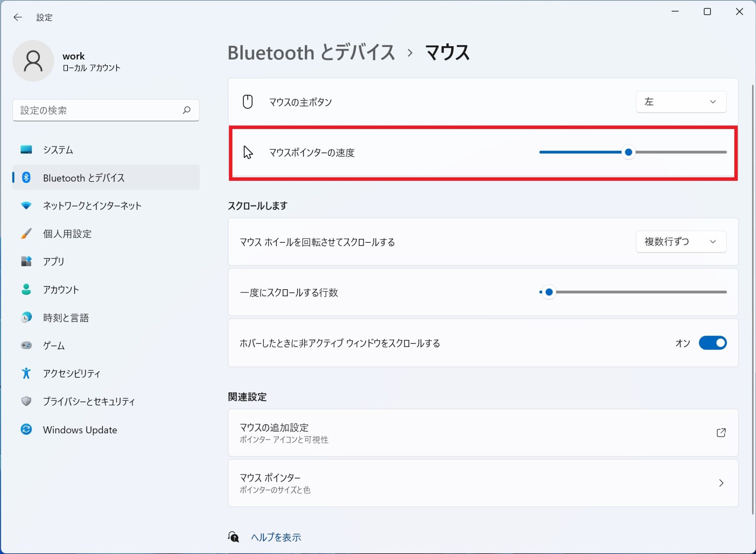Screen dimensions: 756x554
Task: Disable scrolling inactive windows on hover
Action: [x=712, y=343]
